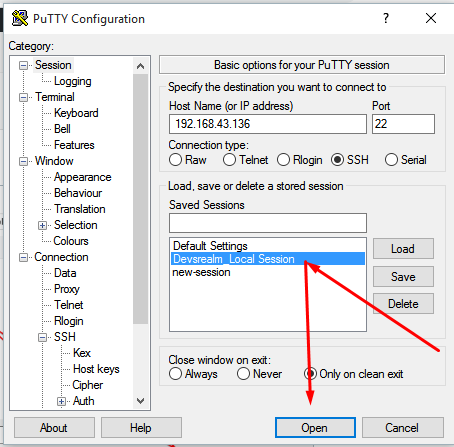
Task: Click the Host Name input field
Action: (x=268, y=124)
